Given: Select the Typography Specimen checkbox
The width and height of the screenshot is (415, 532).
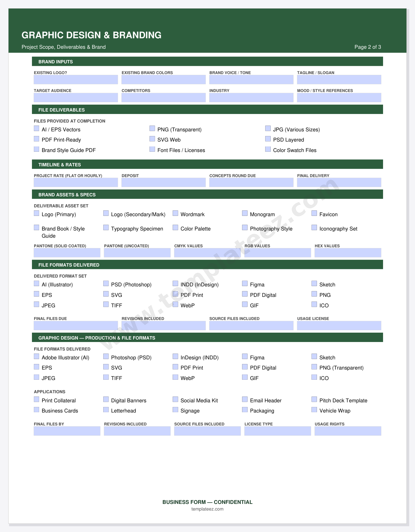Looking at the screenshot, I should coord(106,227).
